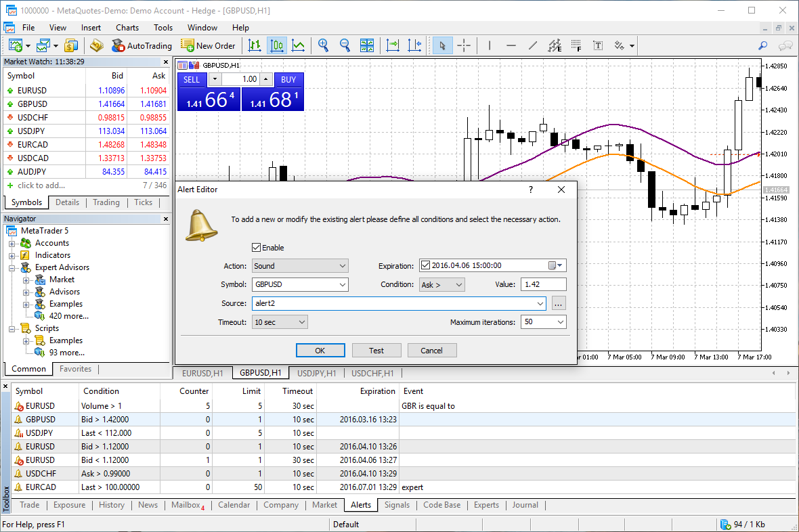The width and height of the screenshot is (799, 532).
Task: Open the Charts menu
Action: (127, 28)
